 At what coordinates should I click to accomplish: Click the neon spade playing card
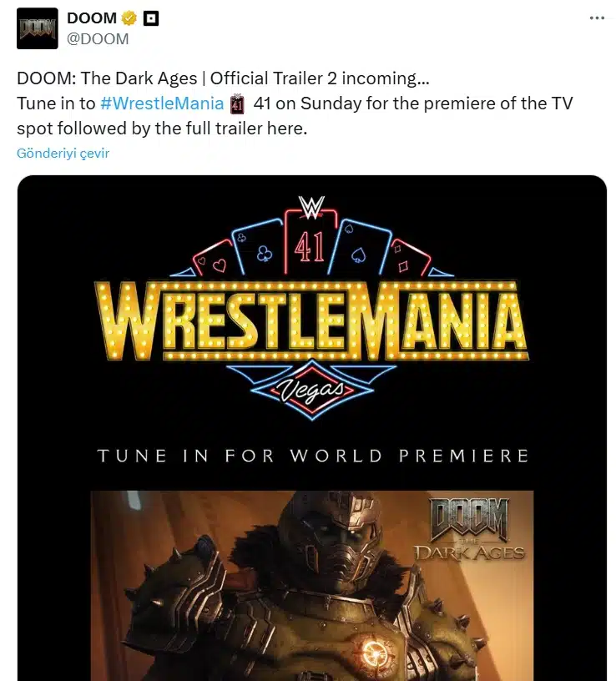pos(359,250)
